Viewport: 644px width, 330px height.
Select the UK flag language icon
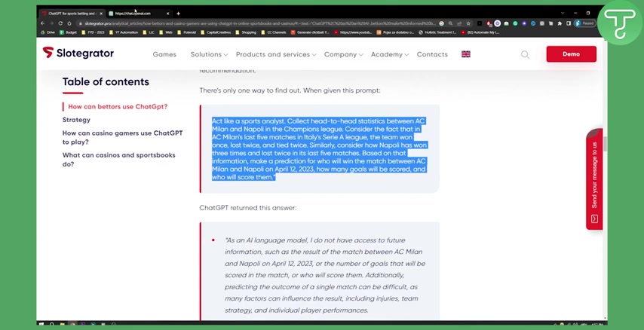pos(466,54)
